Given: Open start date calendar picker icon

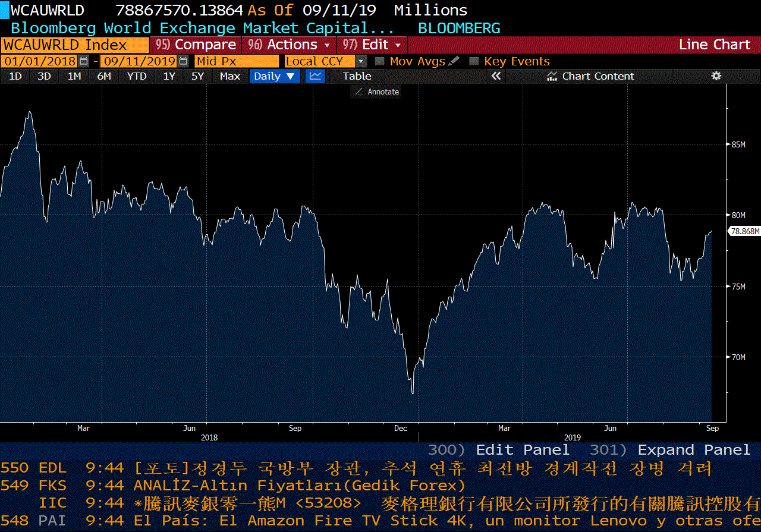Looking at the screenshot, I should [x=84, y=61].
